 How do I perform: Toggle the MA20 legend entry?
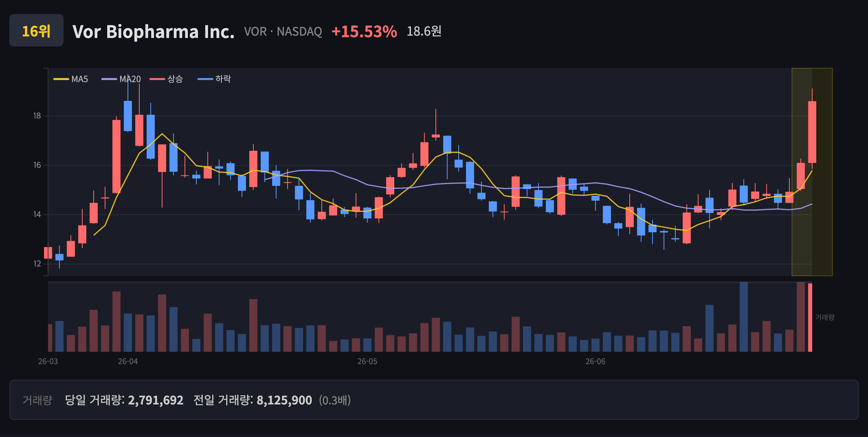pos(121,79)
